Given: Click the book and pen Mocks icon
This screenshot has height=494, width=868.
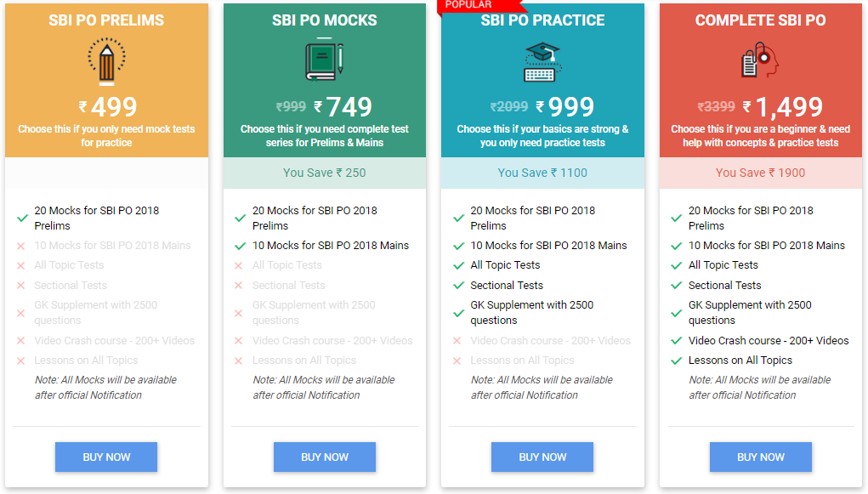Looking at the screenshot, I should click(x=324, y=61).
